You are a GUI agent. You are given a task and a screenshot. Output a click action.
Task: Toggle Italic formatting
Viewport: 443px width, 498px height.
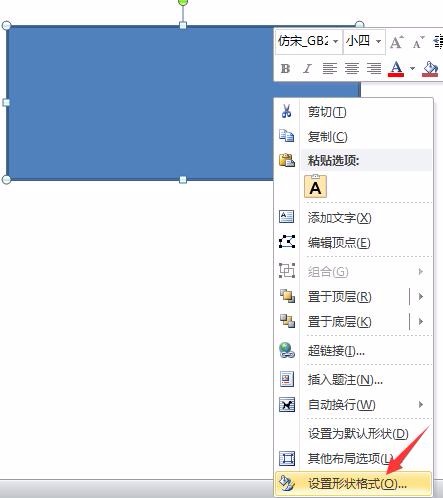307,68
